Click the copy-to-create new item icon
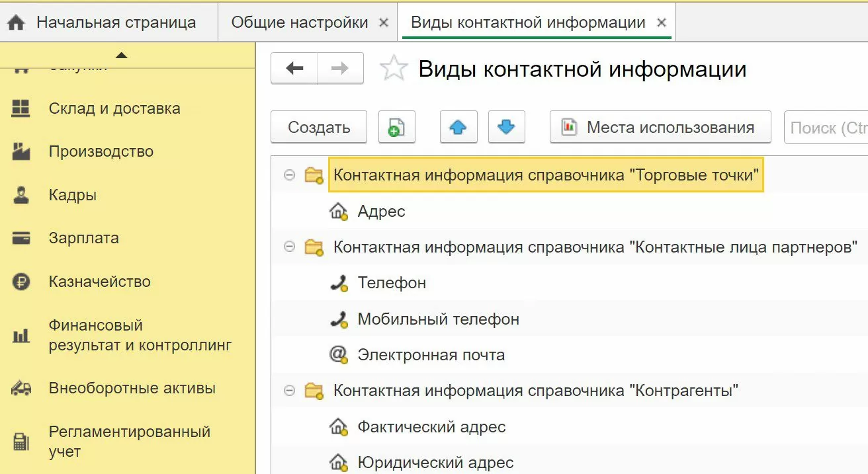Image resolution: width=868 pixels, height=474 pixels. 396,127
